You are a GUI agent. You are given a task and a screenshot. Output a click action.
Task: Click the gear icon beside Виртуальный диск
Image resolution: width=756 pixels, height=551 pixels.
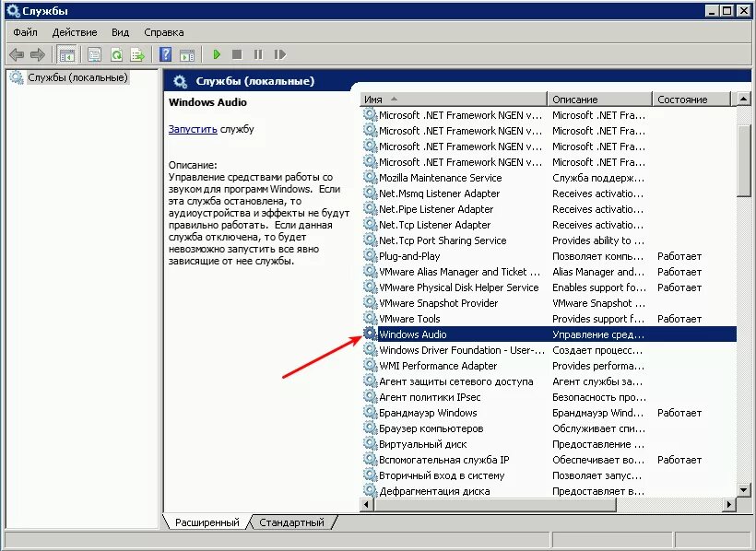point(370,443)
